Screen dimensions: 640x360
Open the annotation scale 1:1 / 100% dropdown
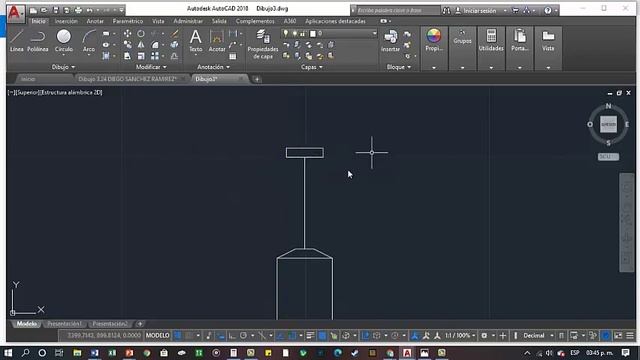[460, 336]
